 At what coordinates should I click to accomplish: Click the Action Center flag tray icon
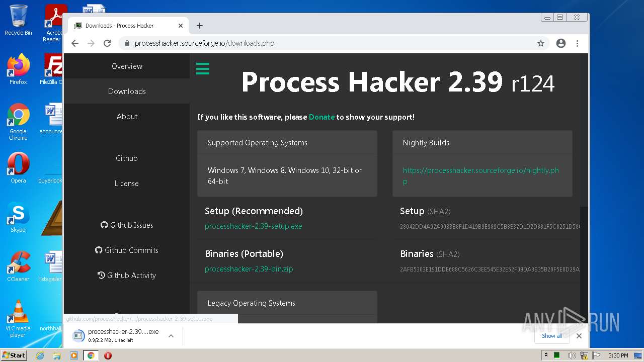click(597, 355)
